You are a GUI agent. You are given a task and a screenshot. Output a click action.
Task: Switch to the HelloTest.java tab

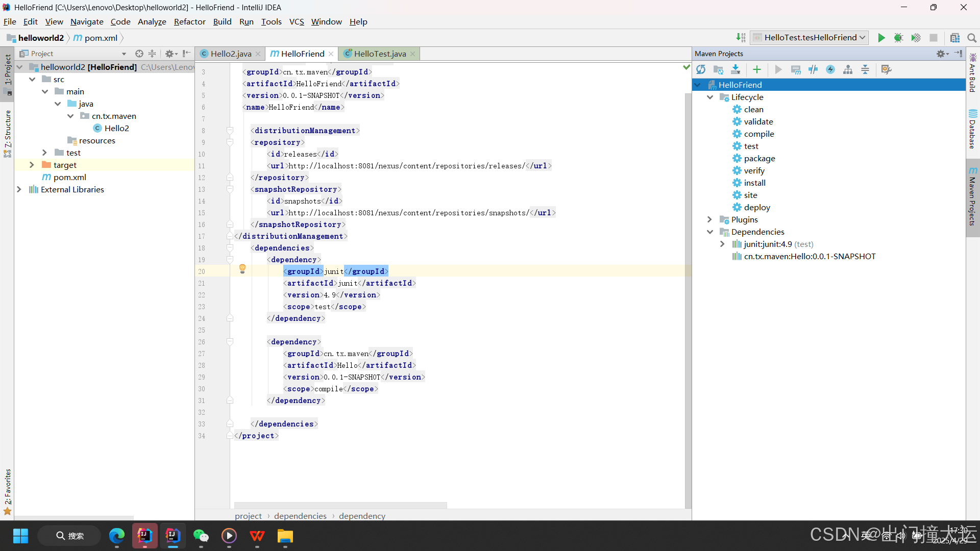tap(379, 54)
